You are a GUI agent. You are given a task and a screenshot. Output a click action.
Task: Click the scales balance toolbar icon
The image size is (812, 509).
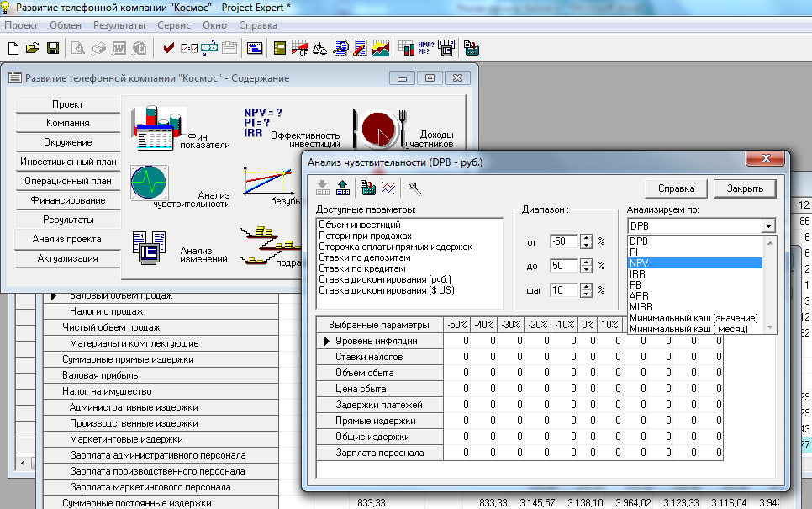pyautogui.click(x=319, y=48)
